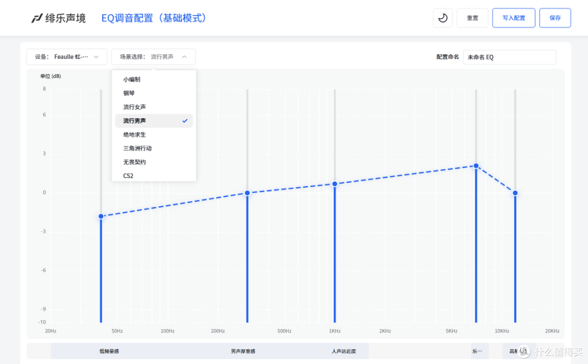This screenshot has width=588, height=364.
Task: Select 绝地求生 scene option
Action: pos(154,134)
